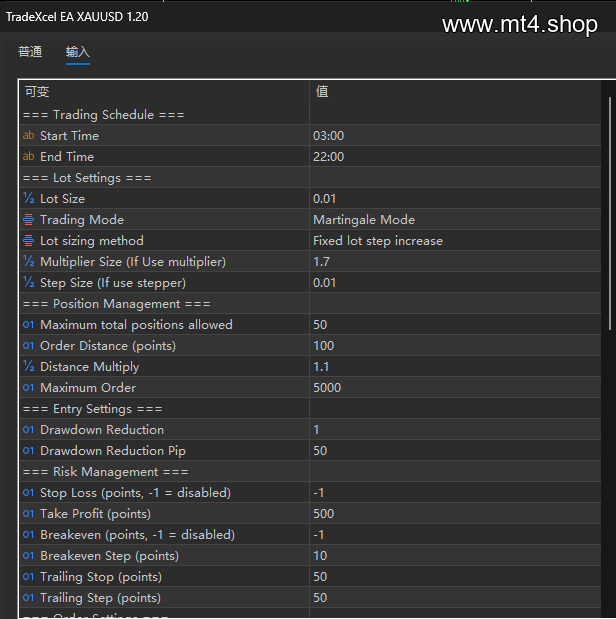Select the === Position Management === row
Image resolution: width=616 pixels, height=619 pixels.
pos(310,304)
